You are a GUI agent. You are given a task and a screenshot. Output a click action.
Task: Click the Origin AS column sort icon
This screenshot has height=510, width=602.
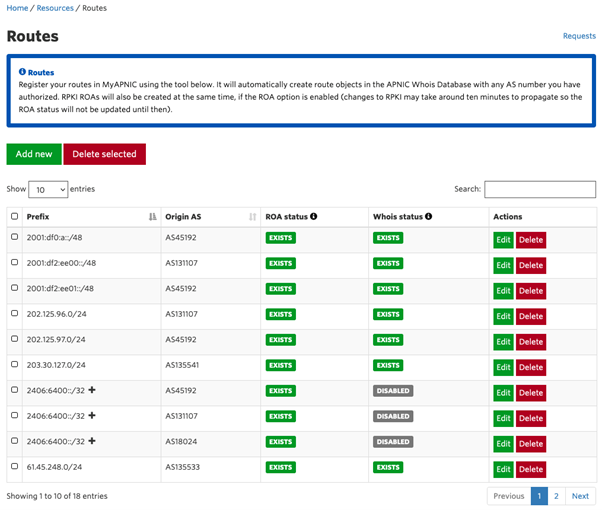252,216
